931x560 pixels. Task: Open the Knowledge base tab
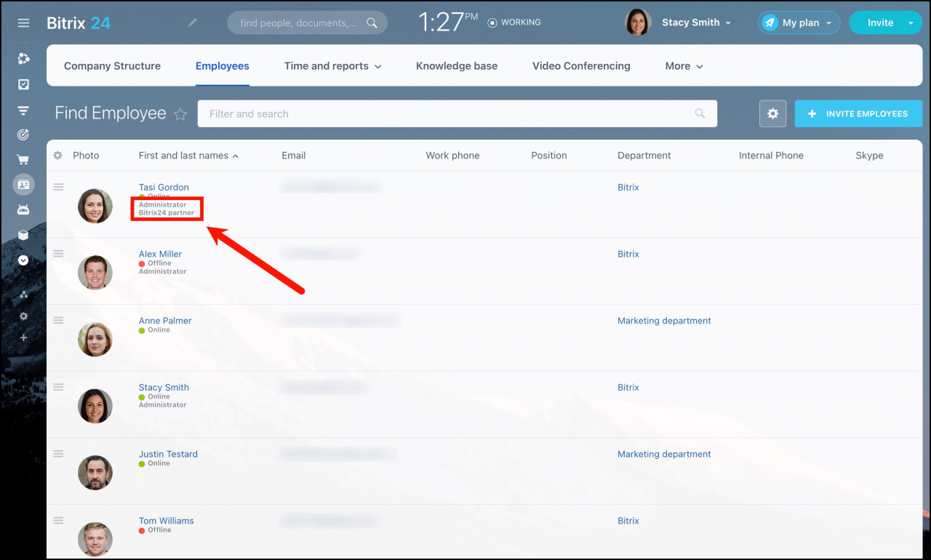point(457,65)
